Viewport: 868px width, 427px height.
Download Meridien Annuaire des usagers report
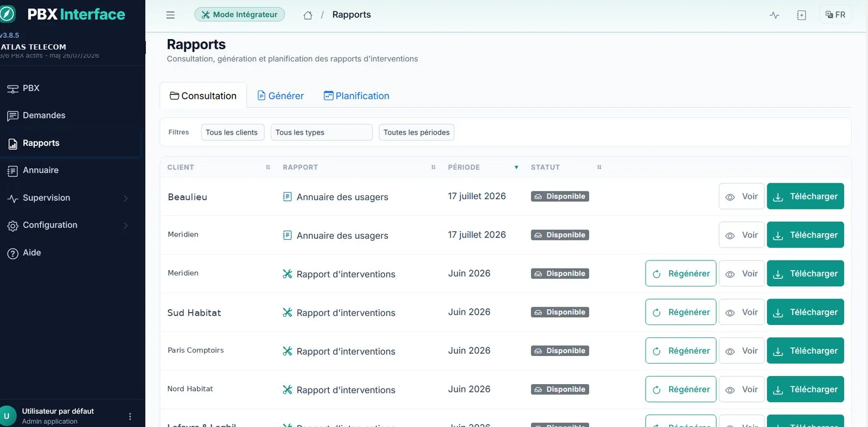(805, 235)
